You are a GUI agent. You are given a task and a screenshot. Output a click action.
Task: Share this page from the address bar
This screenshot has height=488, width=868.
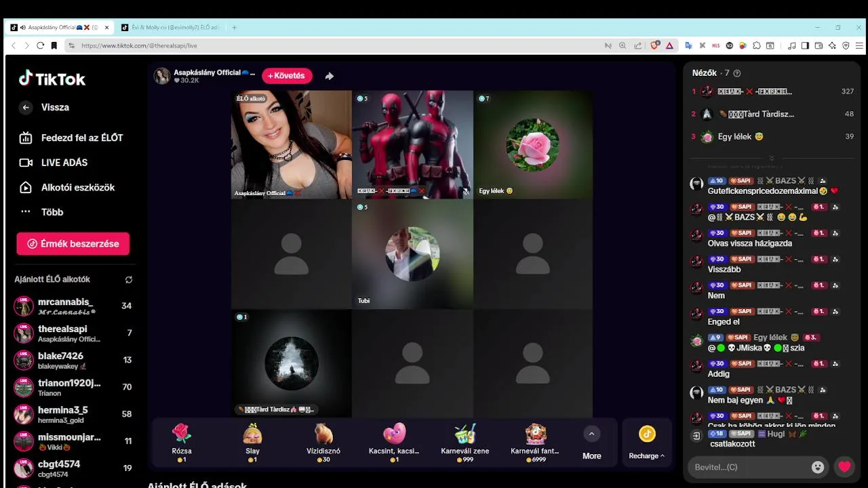[x=637, y=45]
